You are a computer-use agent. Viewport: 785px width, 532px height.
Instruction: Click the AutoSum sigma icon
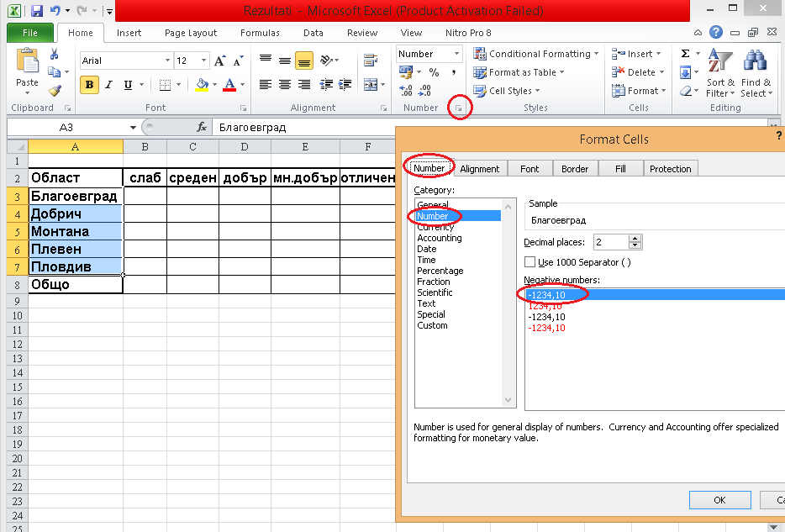[x=685, y=54]
